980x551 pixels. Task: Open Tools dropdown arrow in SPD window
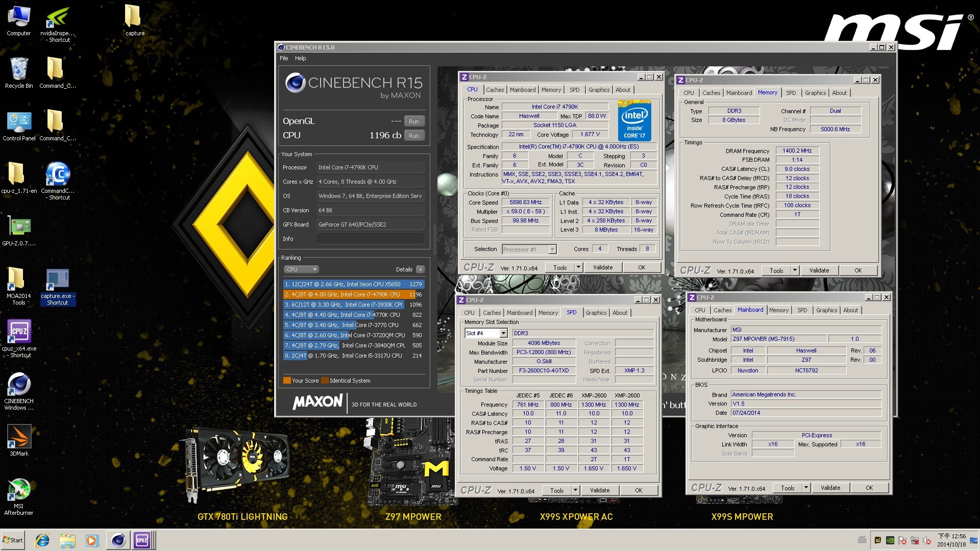tap(575, 490)
